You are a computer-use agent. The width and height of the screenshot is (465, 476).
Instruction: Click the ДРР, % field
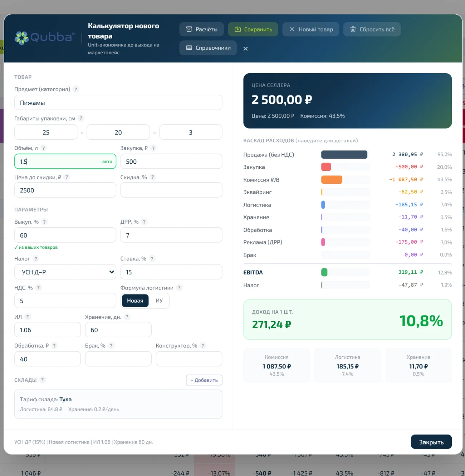pos(171,235)
